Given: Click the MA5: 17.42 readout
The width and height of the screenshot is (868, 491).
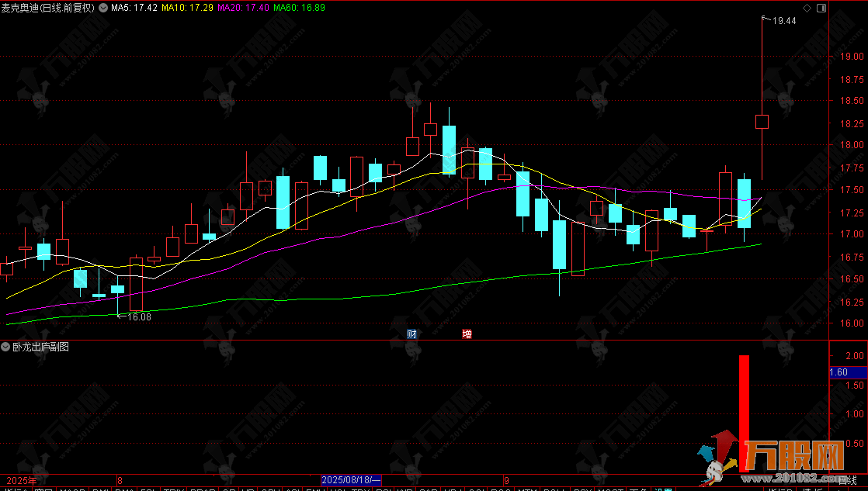Looking at the screenshot, I should (x=134, y=8).
